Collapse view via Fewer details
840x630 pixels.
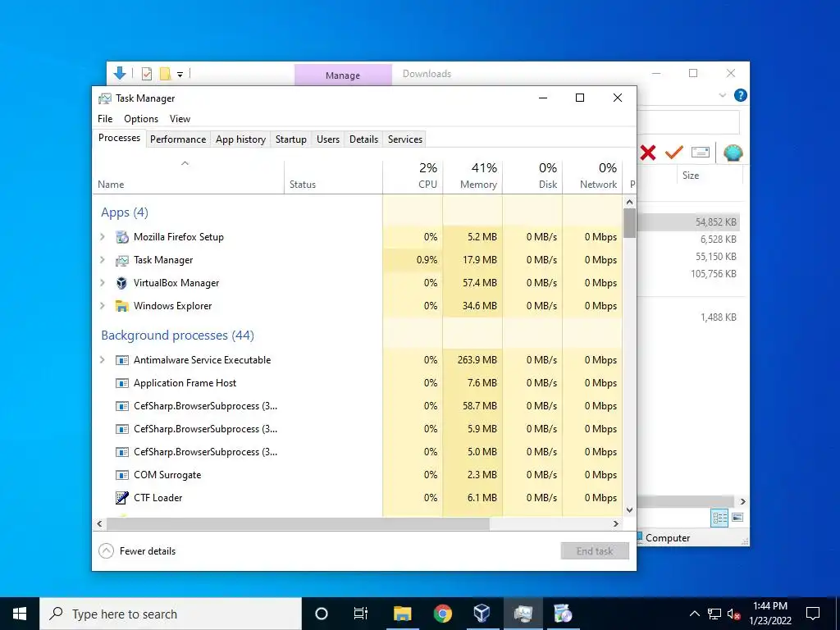[138, 550]
